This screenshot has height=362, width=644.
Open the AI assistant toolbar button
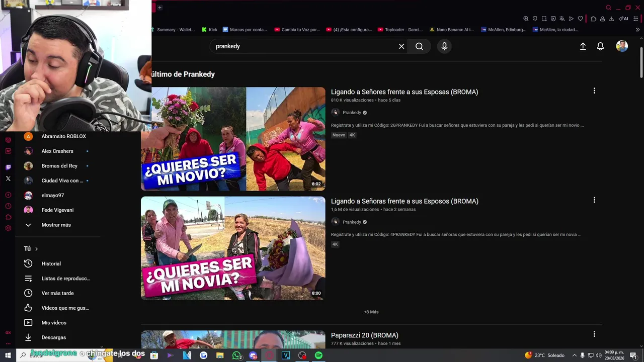[623, 19]
